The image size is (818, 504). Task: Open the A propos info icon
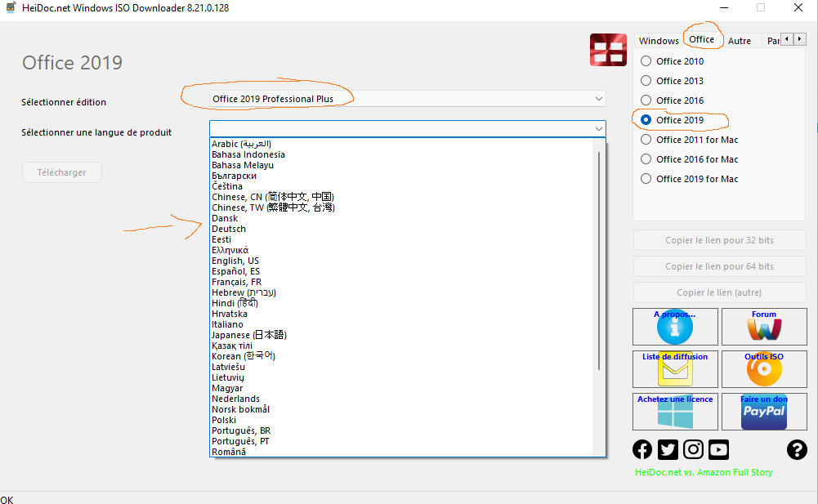675,327
